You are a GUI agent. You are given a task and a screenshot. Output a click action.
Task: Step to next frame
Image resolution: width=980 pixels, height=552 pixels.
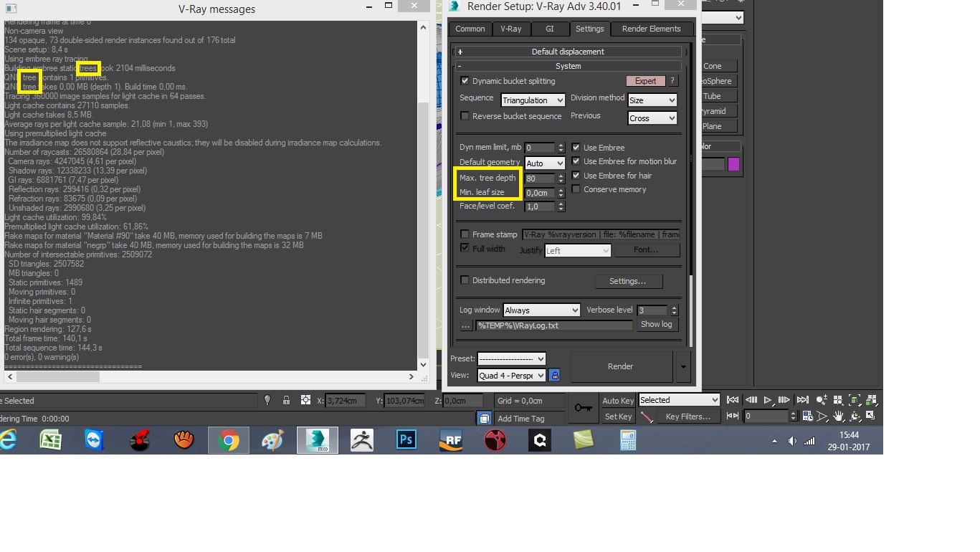point(784,400)
